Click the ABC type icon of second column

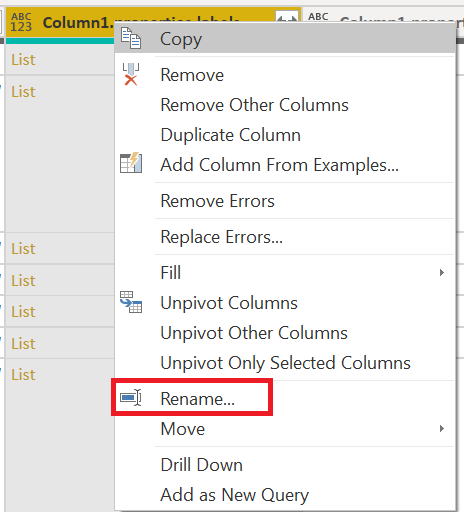coord(318,17)
